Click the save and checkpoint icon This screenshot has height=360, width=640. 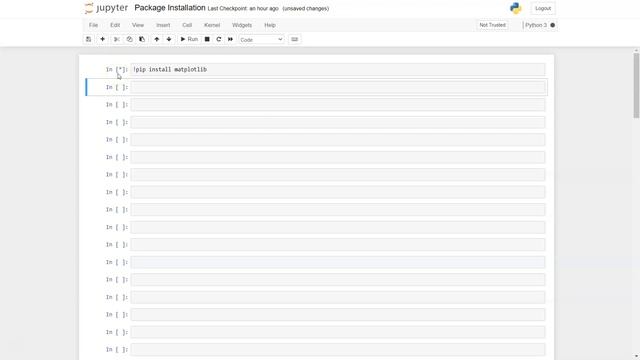(89, 39)
